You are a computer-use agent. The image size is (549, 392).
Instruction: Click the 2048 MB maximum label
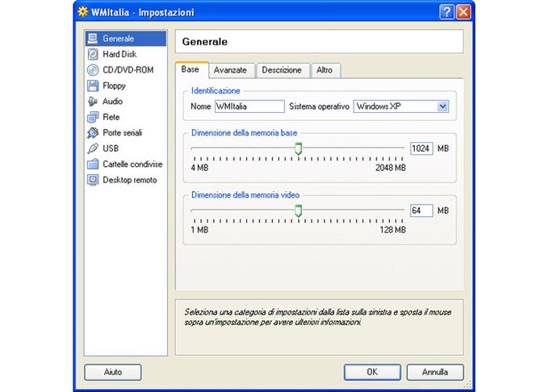(391, 168)
